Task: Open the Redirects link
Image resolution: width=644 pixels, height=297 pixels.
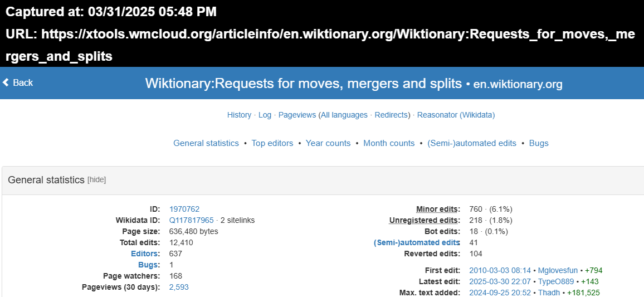Action: [x=392, y=115]
